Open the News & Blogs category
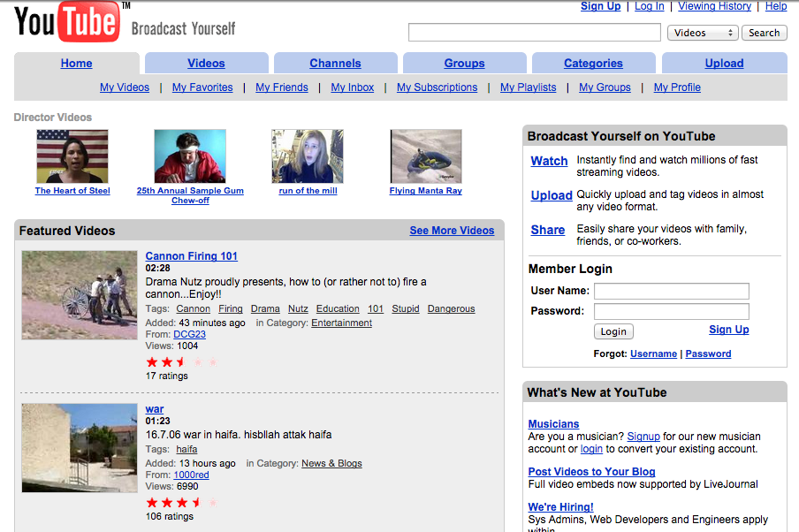799x532 pixels. pos(331,464)
